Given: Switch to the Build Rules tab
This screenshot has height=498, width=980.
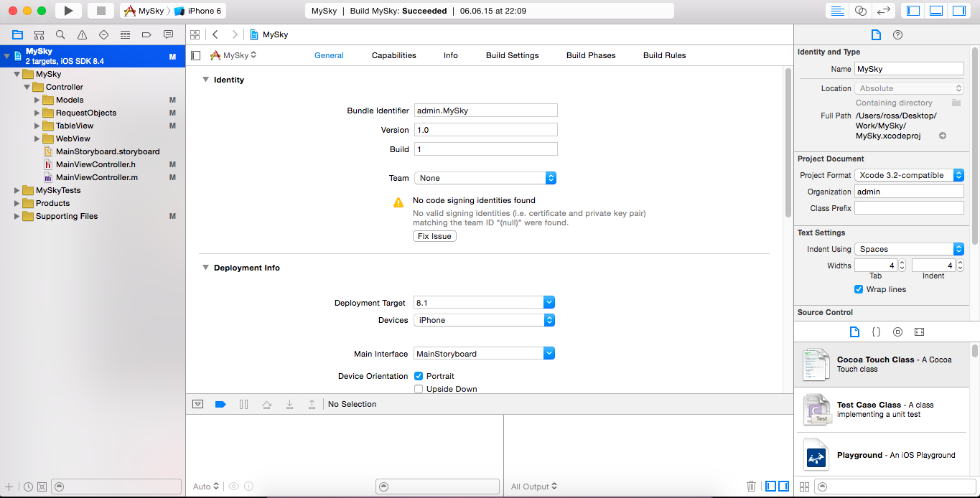Looking at the screenshot, I should 665,55.
